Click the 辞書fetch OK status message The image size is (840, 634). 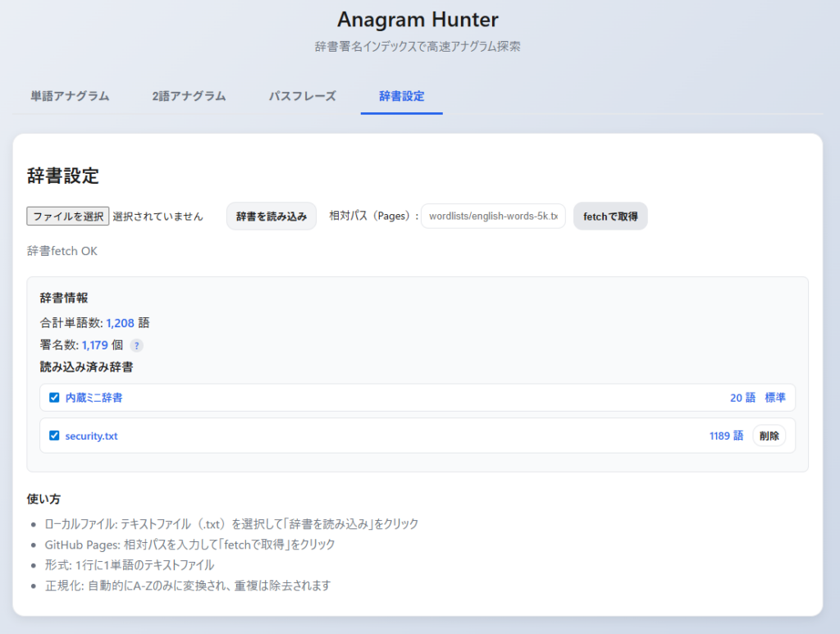coord(62,251)
